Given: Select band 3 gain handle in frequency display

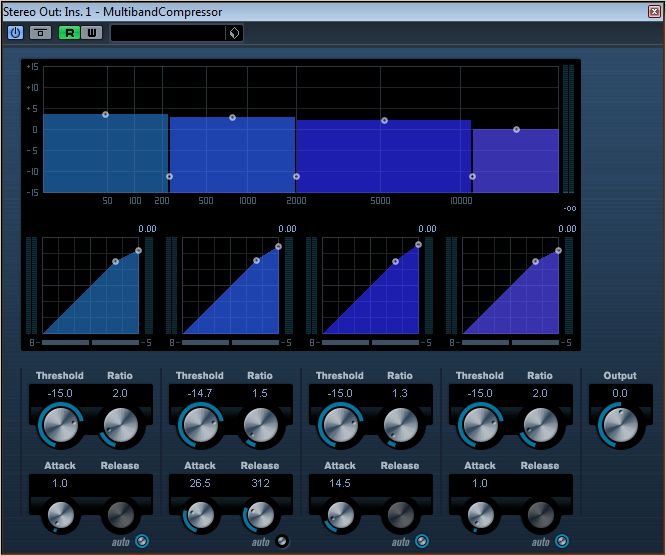Looking at the screenshot, I should (x=384, y=121).
